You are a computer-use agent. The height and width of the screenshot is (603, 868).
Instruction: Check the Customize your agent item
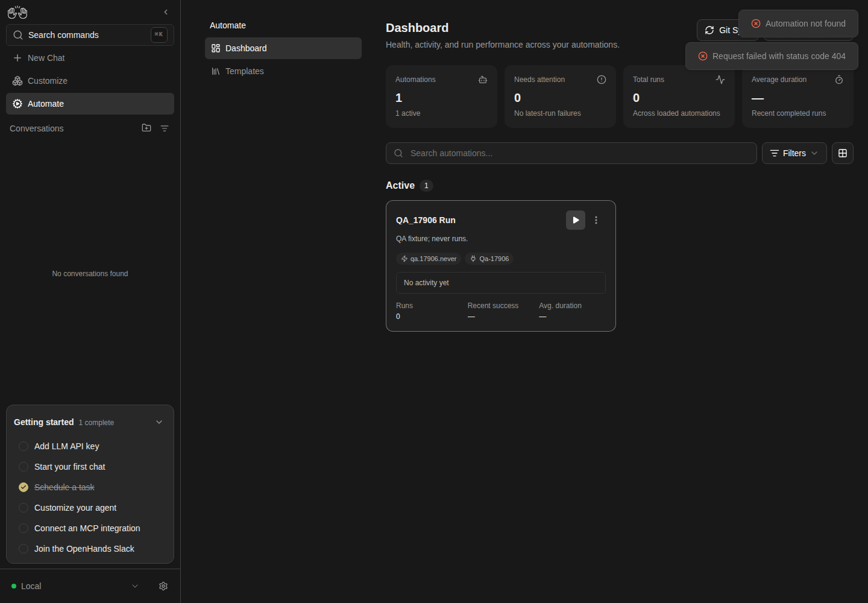click(24, 508)
